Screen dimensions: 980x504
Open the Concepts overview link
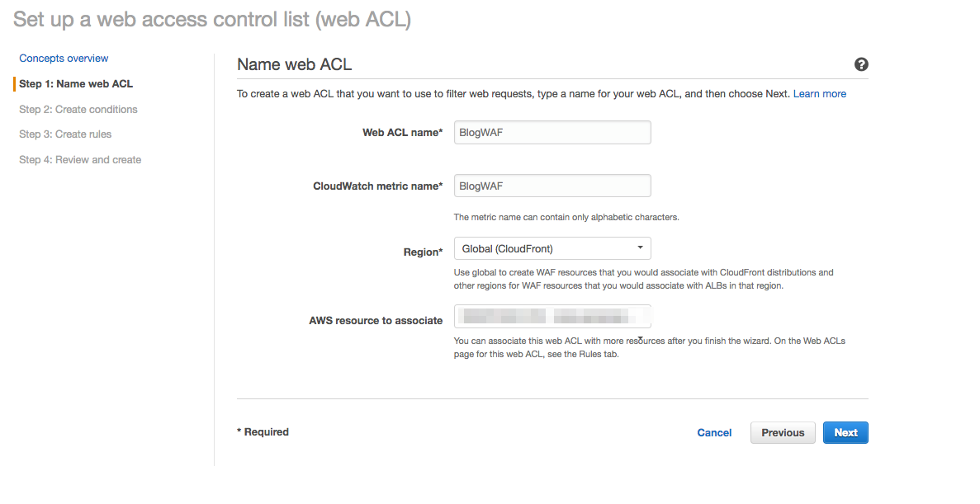(x=64, y=58)
